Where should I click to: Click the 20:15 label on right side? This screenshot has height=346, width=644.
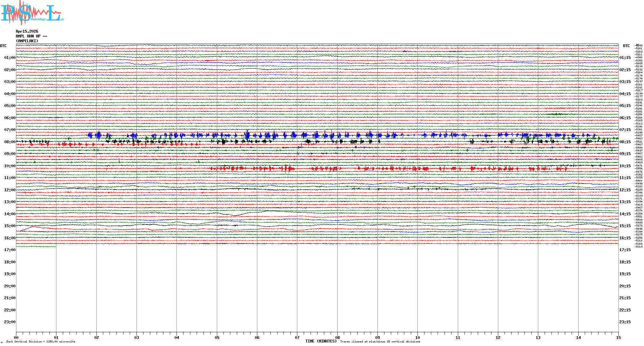(x=625, y=286)
